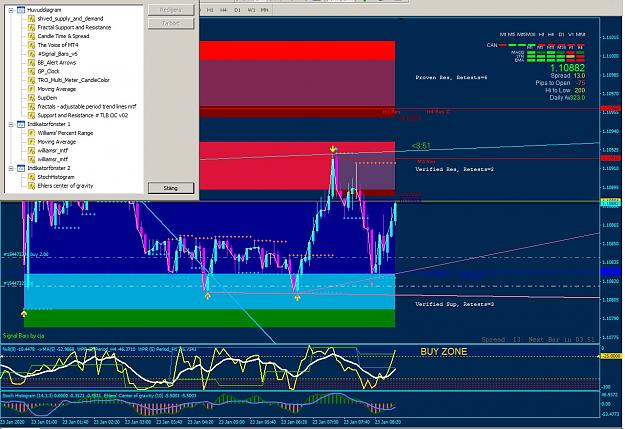Click the large green 1.10882 price readout

pyautogui.click(x=567, y=68)
